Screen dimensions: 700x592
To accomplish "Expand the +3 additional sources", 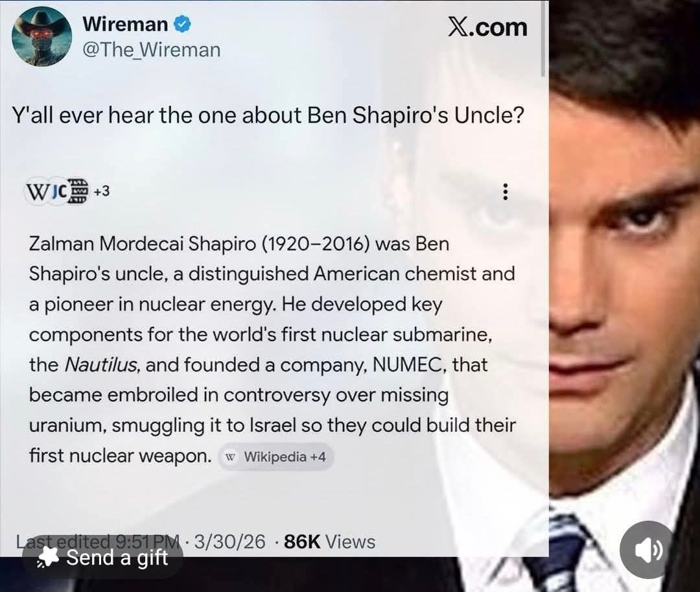I will point(101,191).
